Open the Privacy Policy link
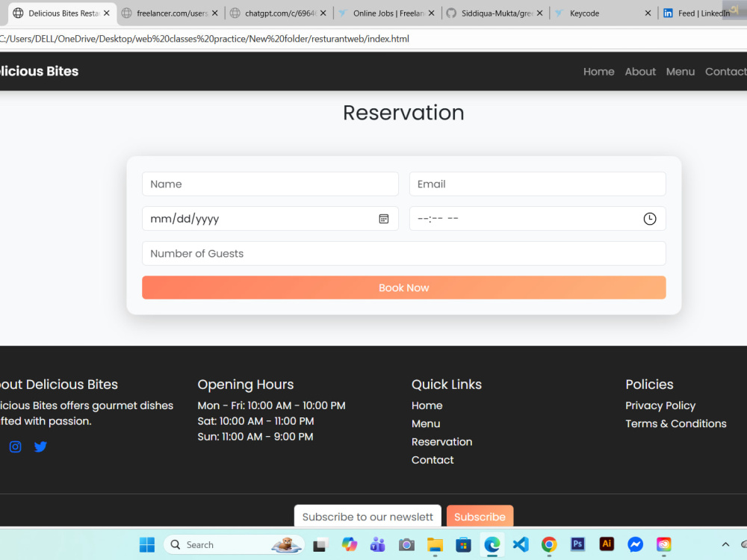Screen dimensions: 747x560 pos(660,405)
